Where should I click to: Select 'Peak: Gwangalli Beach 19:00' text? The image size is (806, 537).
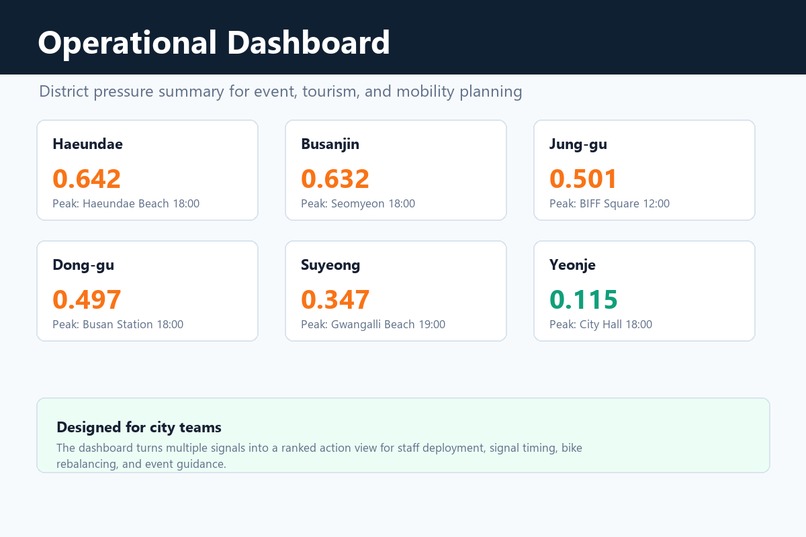(373, 324)
